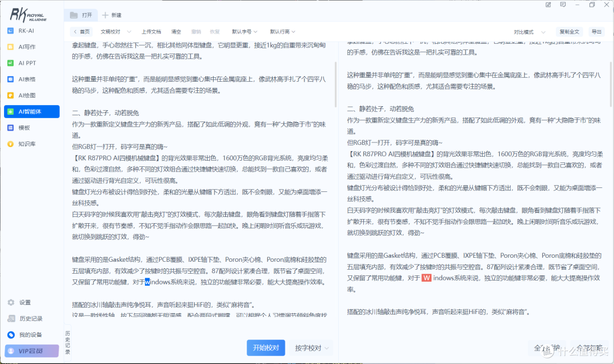The height and width of the screenshot is (364, 614).
Task: Open the 默认字号 font size dropdown
Action: (x=244, y=32)
